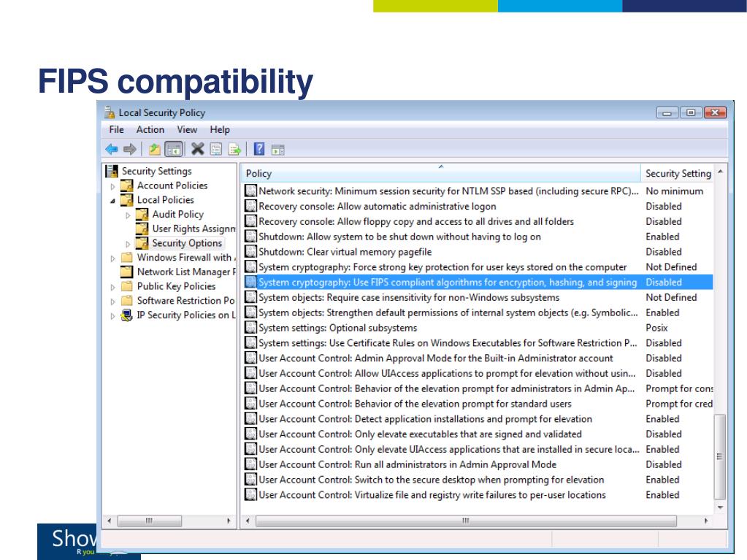This screenshot has height=560, width=747.
Task: Select Local Policies tree item label
Action: (x=165, y=200)
